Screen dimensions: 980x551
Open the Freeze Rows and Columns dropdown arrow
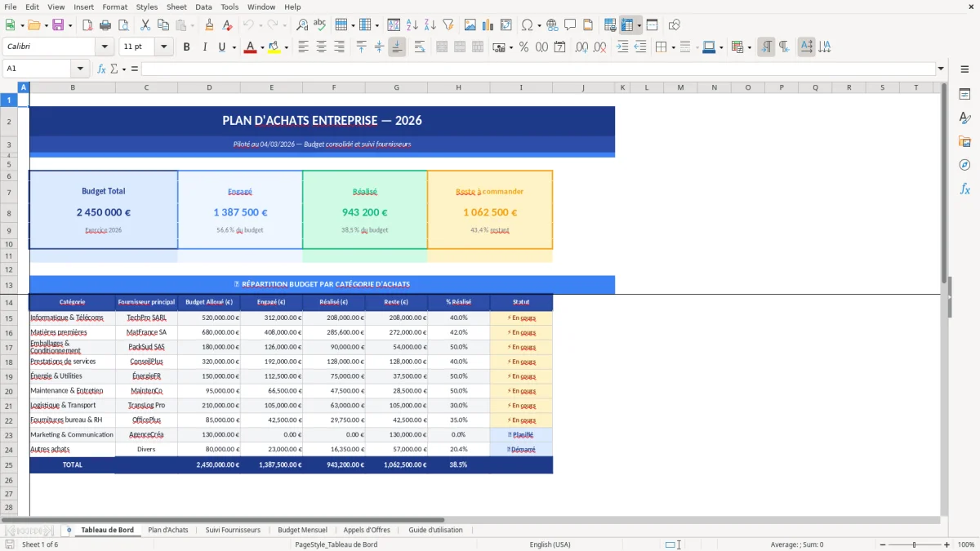point(639,25)
